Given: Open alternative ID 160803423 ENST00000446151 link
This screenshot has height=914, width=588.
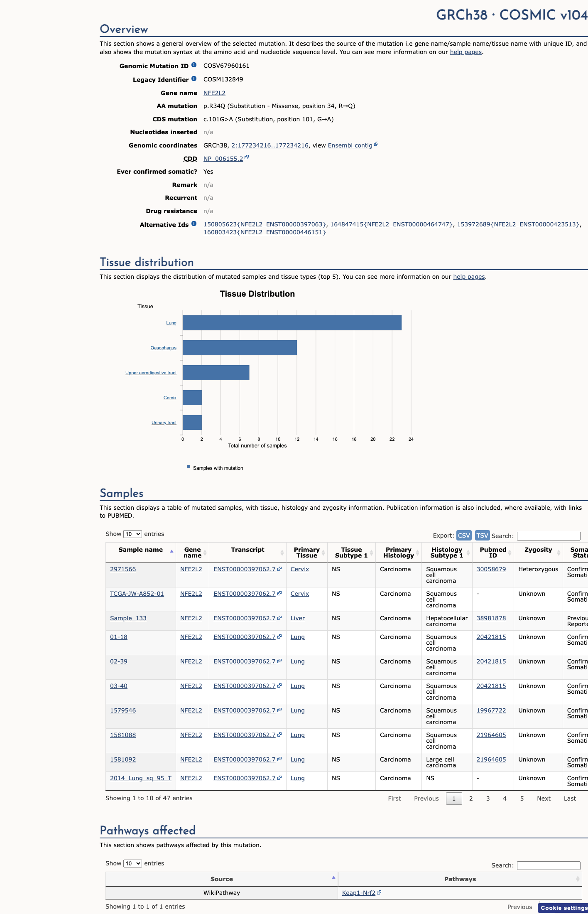Looking at the screenshot, I should pyautogui.click(x=265, y=232).
